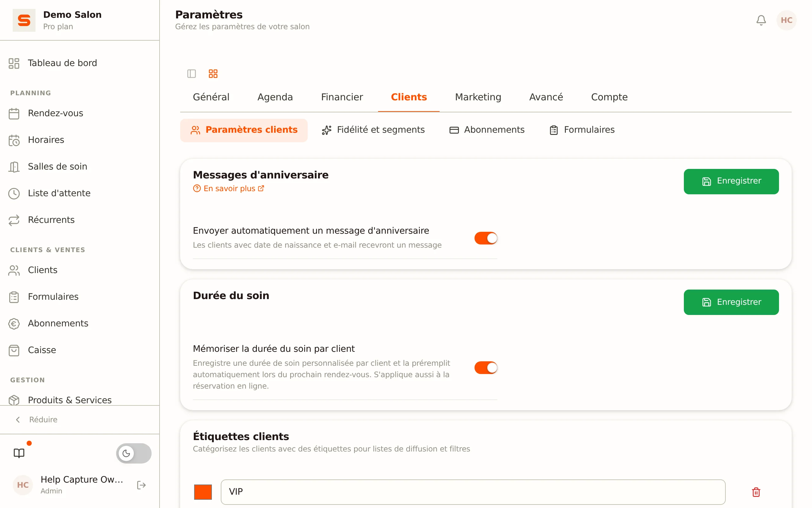This screenshot has height=508, width=812.
Task: Click the Abonnements euro icon in sidebar
Action: click(x=14, y=324)
